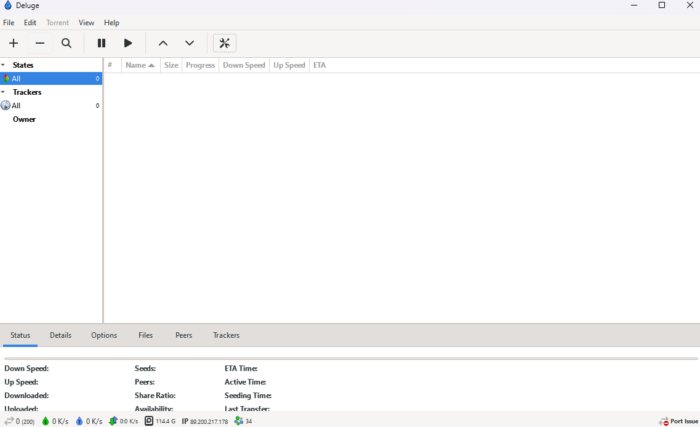Click the green download speed icon
The height and width of the screenshot is (427, 700).
click(x=45, y=421)
